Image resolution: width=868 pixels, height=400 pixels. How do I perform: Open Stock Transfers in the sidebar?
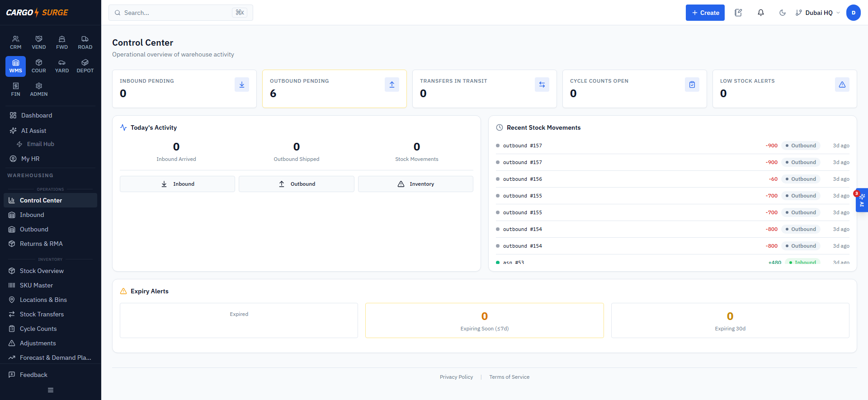(x=51, y=314)
